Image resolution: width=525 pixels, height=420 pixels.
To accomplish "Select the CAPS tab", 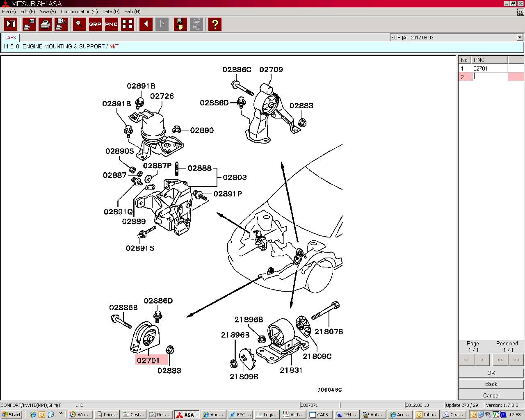I will (10, 37).
